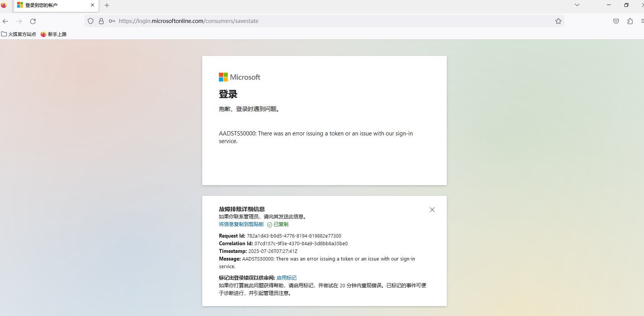
Task: Open the tracking protection shield icon
Action: 91,21
